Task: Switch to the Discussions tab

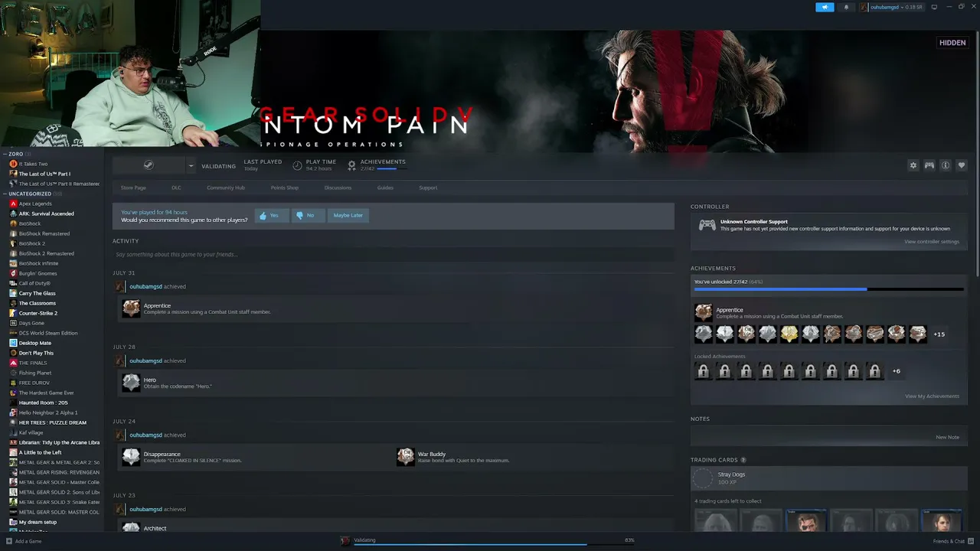Action: (x=338, y=187)
